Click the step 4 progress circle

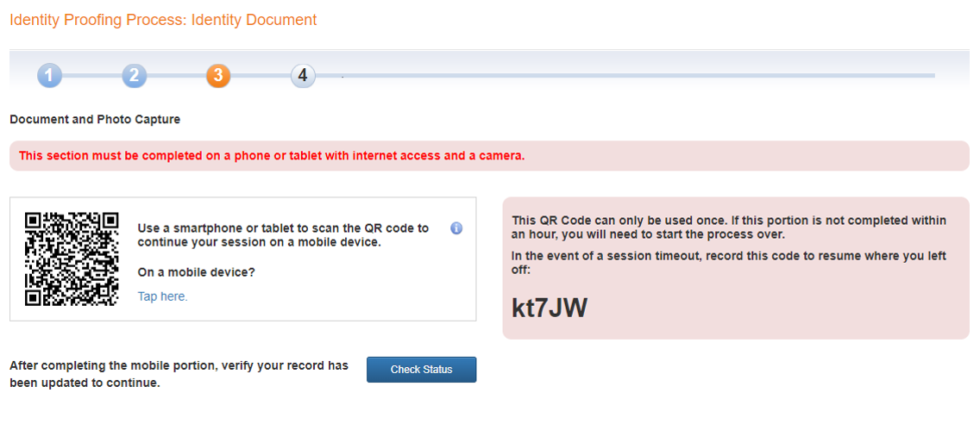tap(303, 76)
